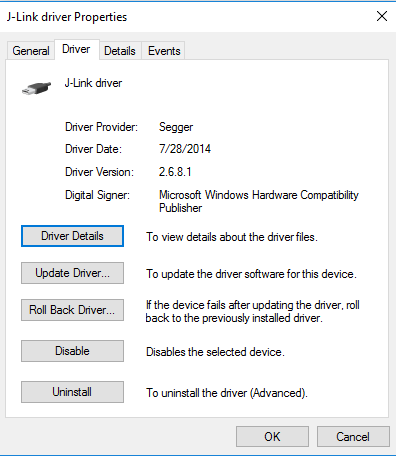
Task: Click the Segger driver provider value
Action: point(176,127)
